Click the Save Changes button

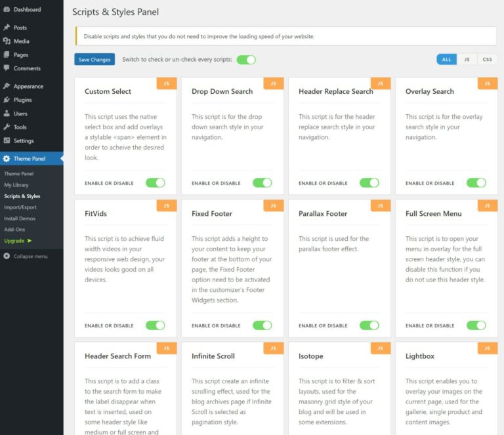tap(94, 60)
